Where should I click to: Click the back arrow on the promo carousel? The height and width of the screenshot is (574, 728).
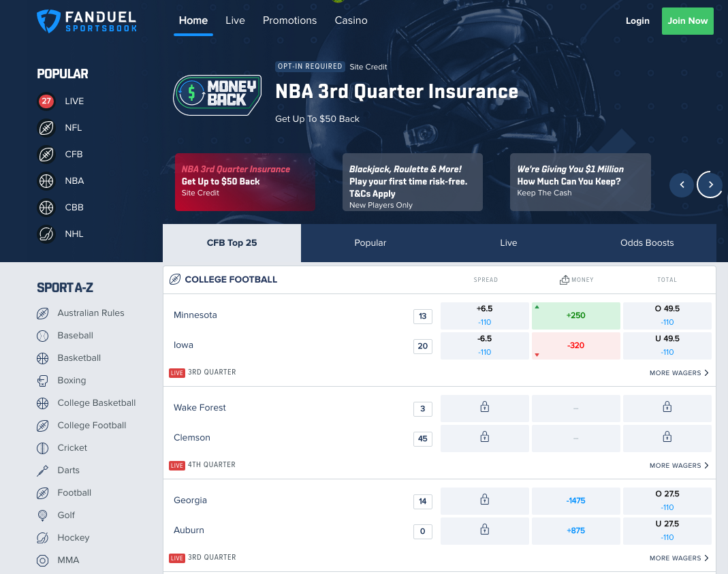pos(682,185)
